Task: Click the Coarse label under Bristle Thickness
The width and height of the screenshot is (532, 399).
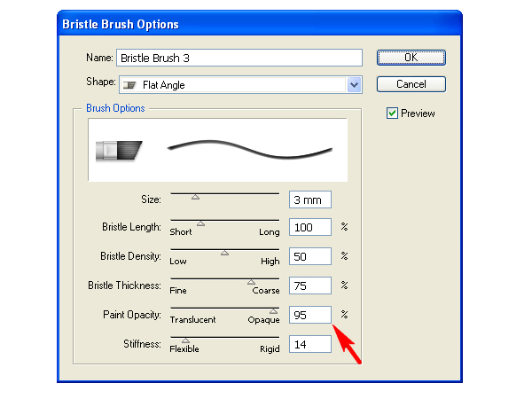Action: pyautogui.click(x=266, y=291)
